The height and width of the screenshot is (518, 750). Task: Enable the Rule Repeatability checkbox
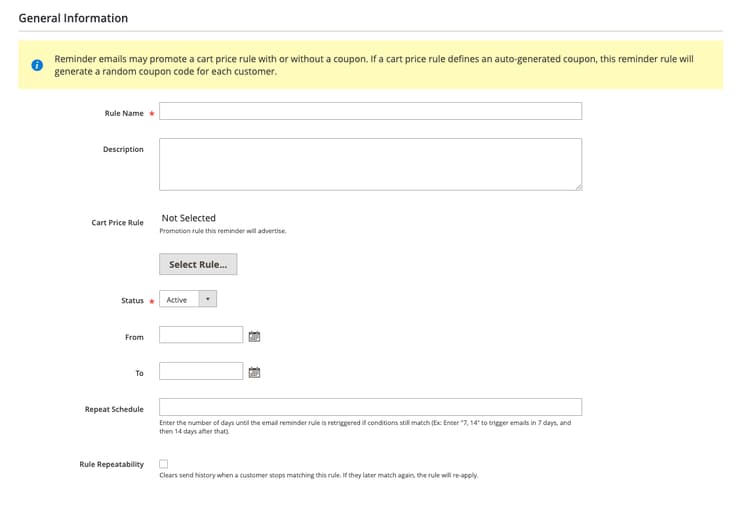pyautogui.click(x=164, y=463)
